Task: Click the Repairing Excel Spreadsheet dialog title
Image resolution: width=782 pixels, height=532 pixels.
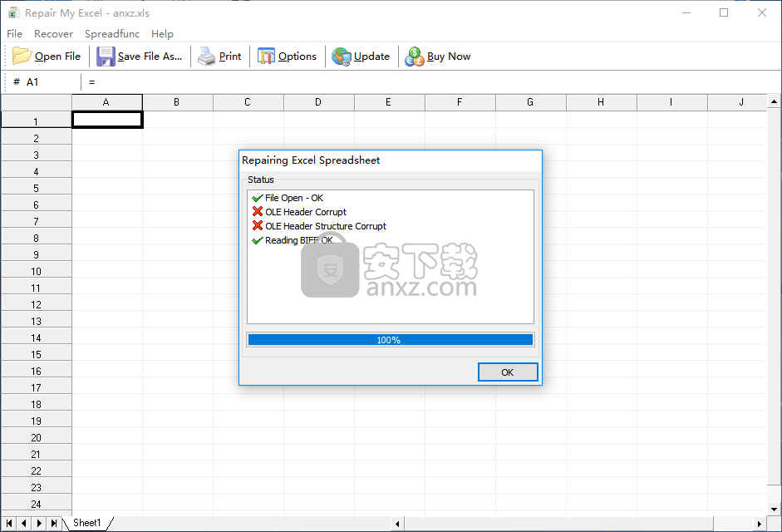Action: click(311, 160)
